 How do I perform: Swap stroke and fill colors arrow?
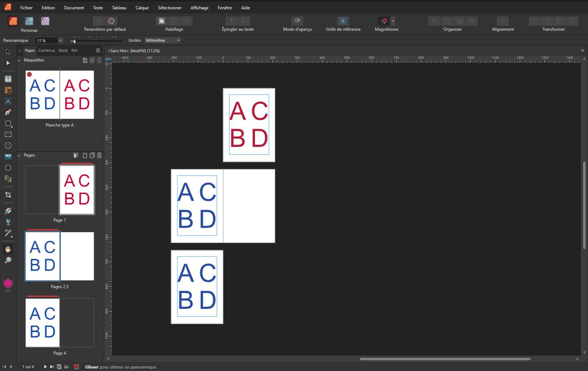(x=8, y=291)
